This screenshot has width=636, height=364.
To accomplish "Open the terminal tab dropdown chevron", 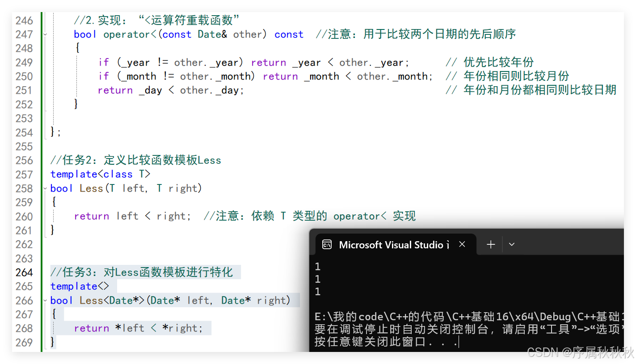I will (511, 244).
